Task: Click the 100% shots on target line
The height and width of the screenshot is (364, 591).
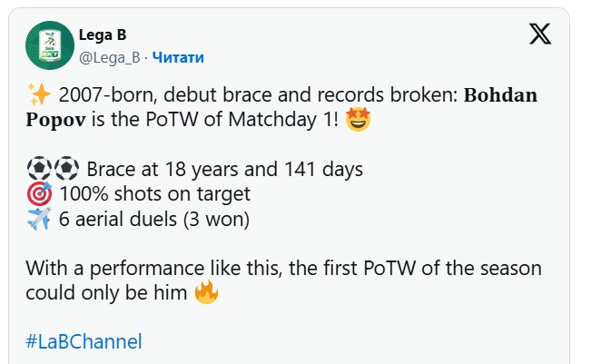Action: (154, 193)
